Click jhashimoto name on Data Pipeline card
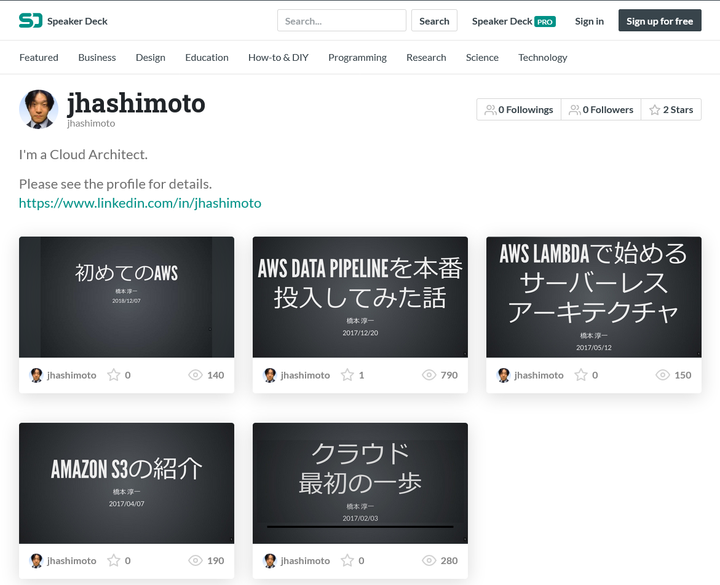 pos(305,375)
